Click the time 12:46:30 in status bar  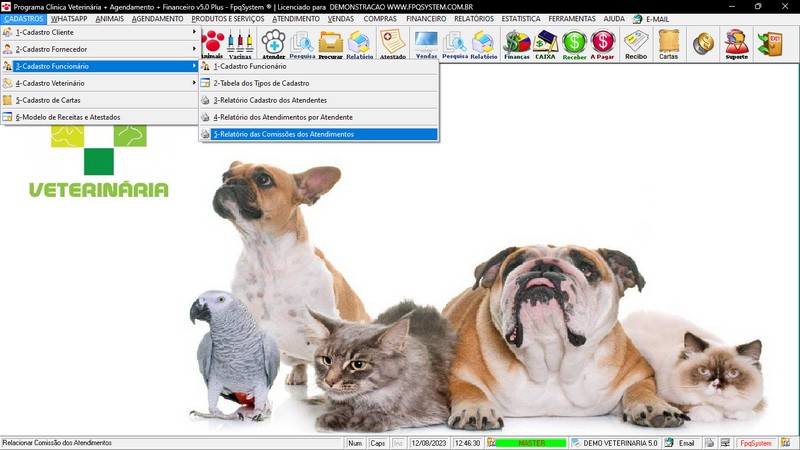tap(467, 443)
